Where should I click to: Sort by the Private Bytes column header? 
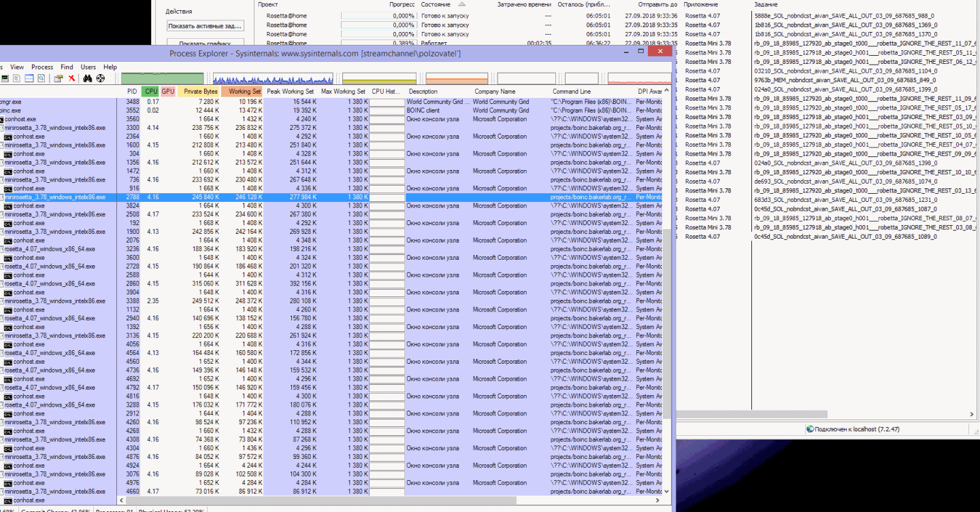tap(199, 91)
